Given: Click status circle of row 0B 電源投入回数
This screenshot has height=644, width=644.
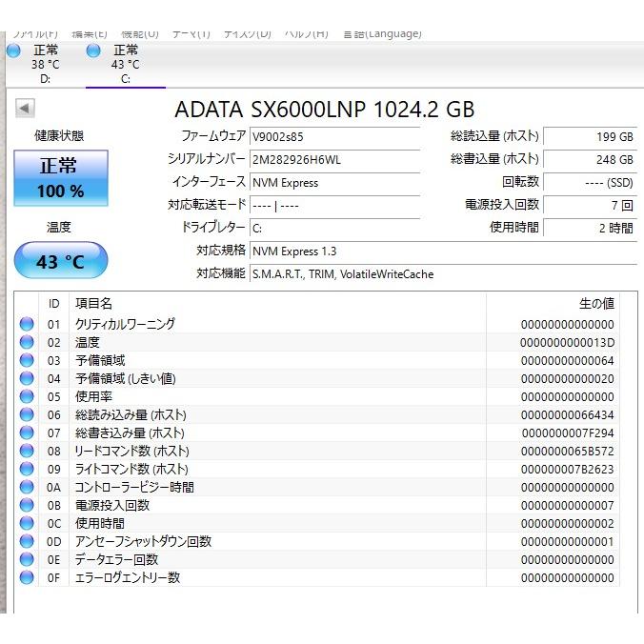Looking at the screenshot, I should coord(27,505).
